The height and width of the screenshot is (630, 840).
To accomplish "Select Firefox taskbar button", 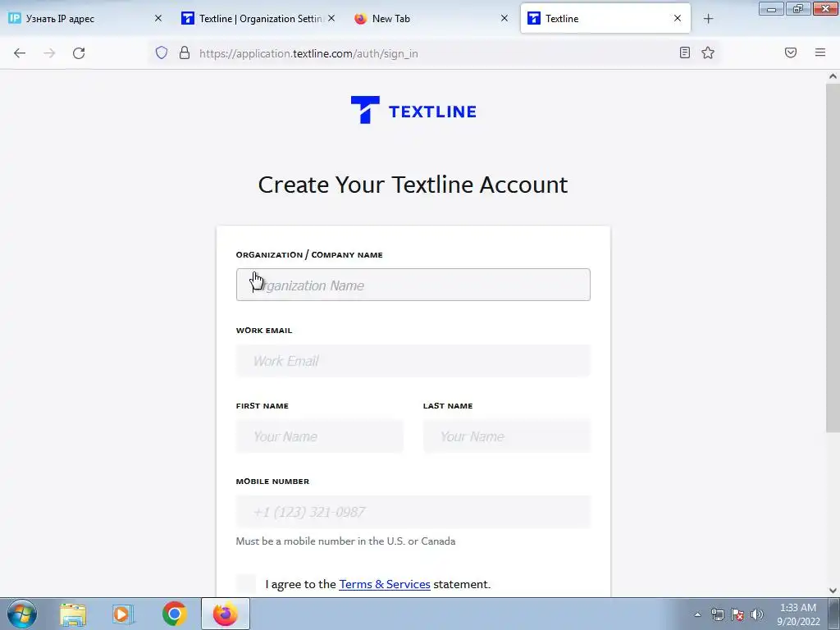I will (x=226, y=614).
